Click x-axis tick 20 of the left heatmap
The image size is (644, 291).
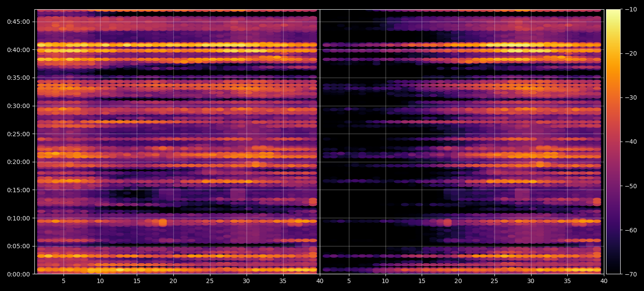pyautogui.click(x=173, y=281)
